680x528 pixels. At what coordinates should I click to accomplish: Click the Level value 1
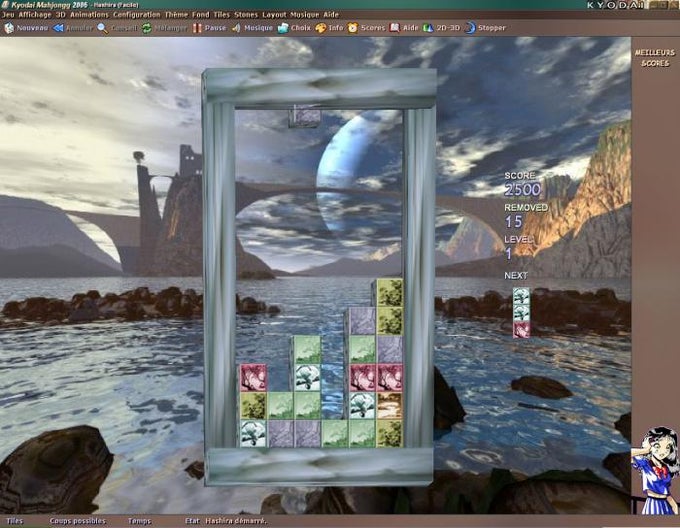[509, 254]
